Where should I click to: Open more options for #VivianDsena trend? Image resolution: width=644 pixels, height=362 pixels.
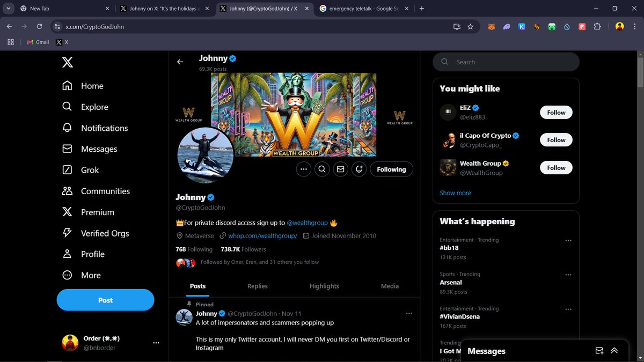568,309
